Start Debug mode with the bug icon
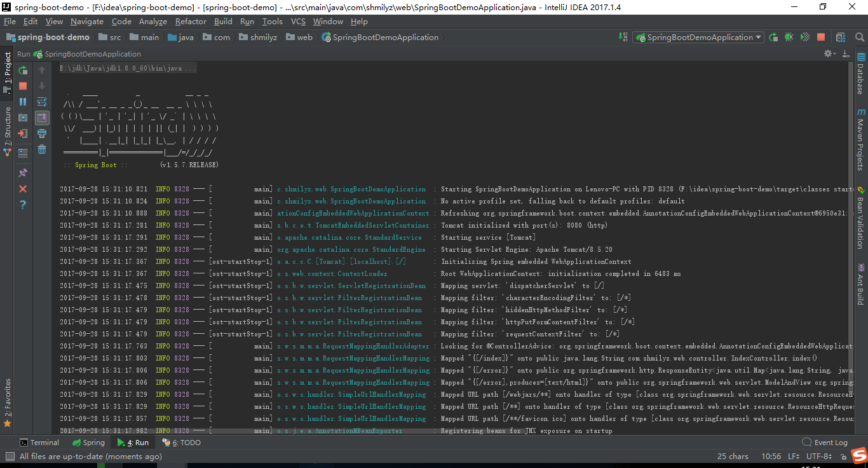 tap(789, 37)
